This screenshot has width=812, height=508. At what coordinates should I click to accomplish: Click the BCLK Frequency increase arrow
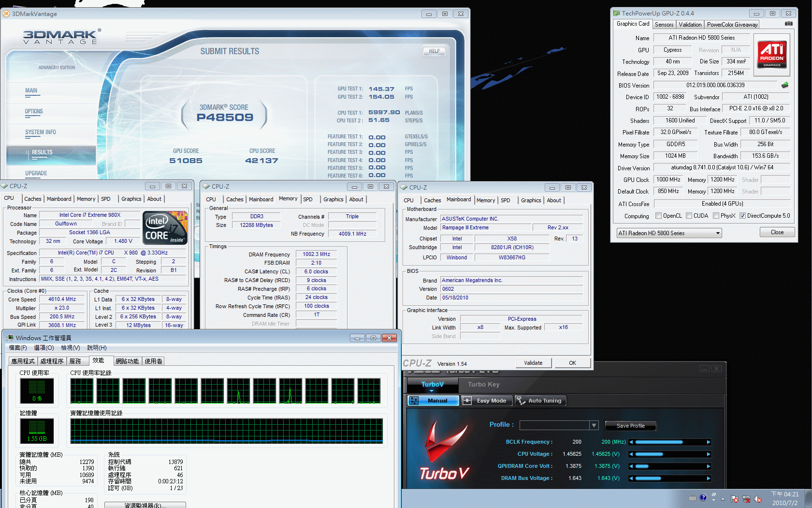click(x=709, y=442)
